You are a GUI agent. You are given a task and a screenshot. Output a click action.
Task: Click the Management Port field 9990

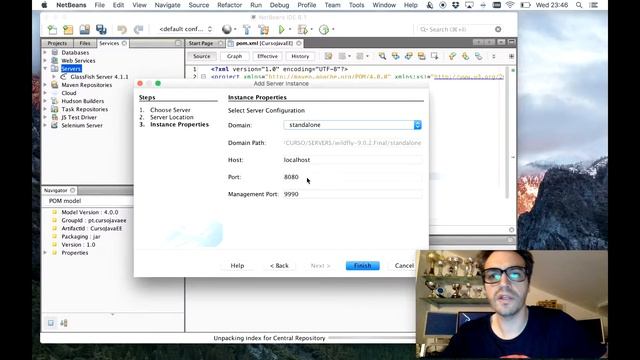[353, 194]
